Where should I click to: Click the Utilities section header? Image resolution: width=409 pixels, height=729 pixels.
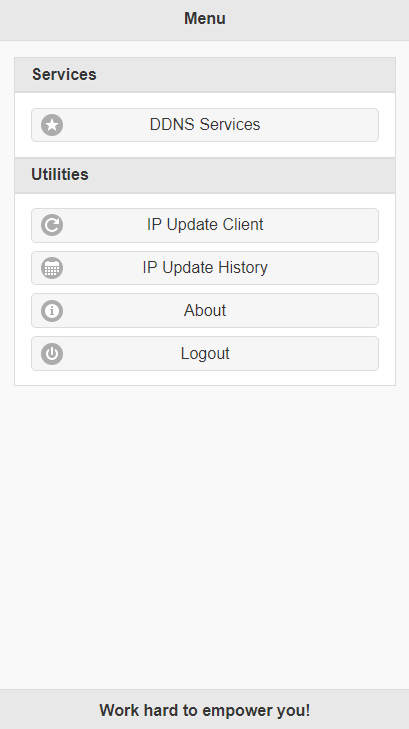click(205, 175)
